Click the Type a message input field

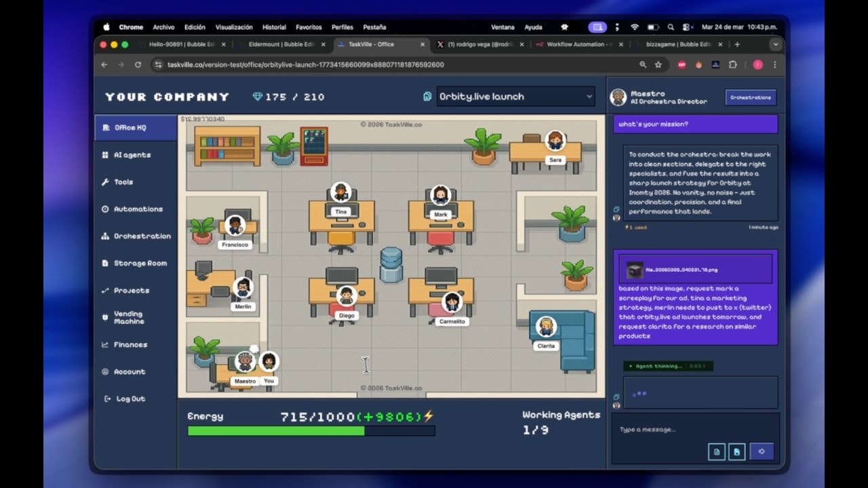[x=696, y=429]
